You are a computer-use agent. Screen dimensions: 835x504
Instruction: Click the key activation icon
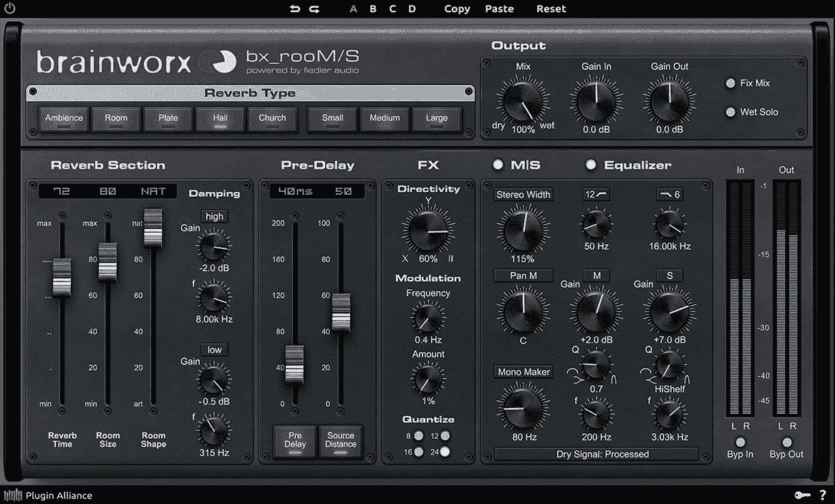[x=801, y=495]
